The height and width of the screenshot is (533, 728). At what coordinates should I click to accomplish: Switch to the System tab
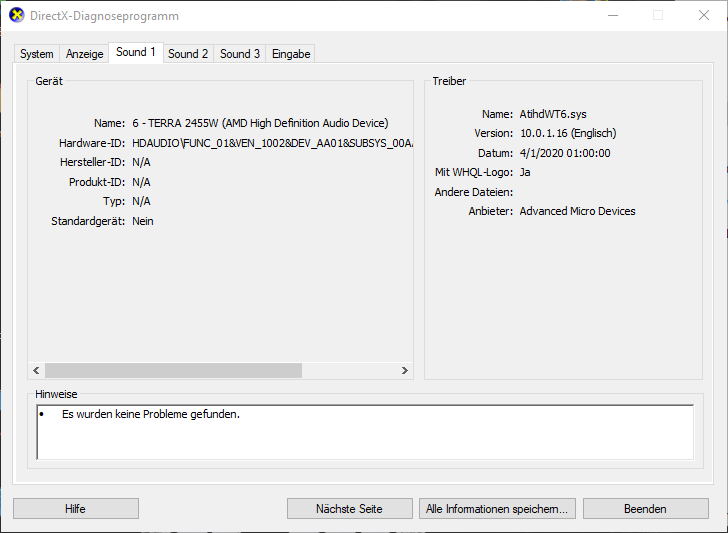(x=37, y=54)
